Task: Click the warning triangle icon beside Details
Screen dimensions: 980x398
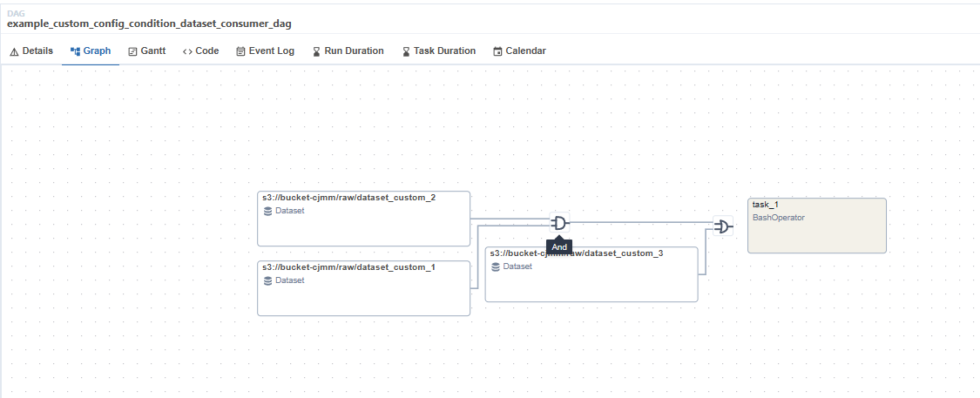Action: [x=14, y=51]
